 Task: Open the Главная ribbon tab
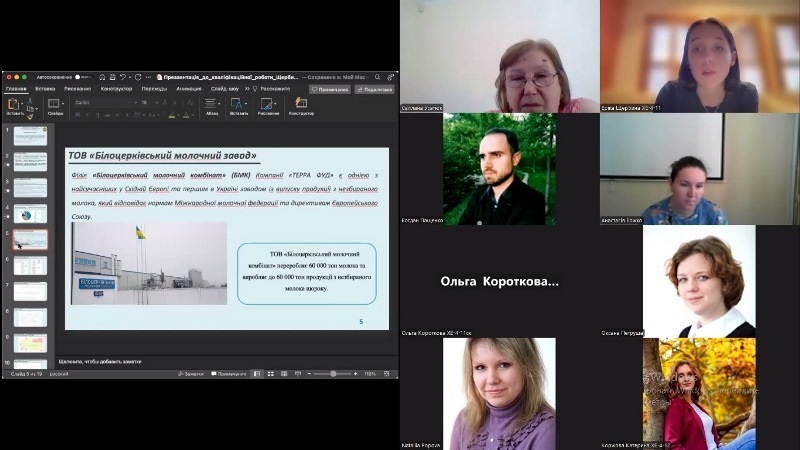pos(16,89)
